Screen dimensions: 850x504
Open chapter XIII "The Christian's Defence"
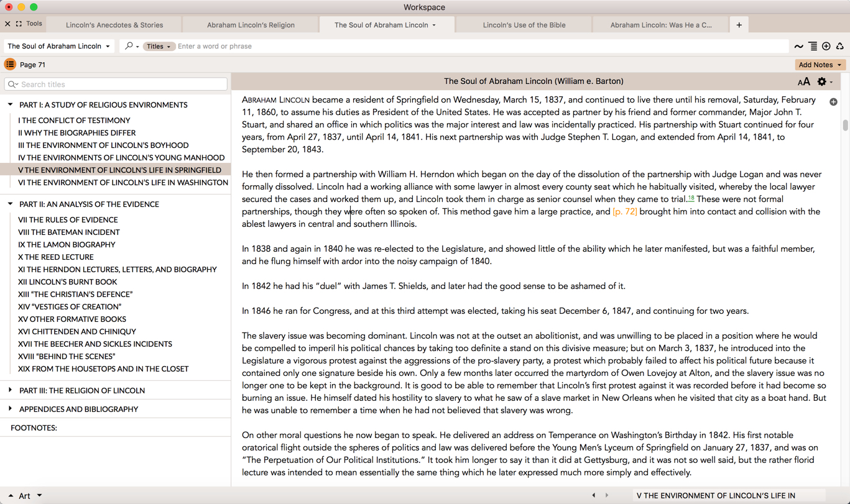click(x=75, y=294)
